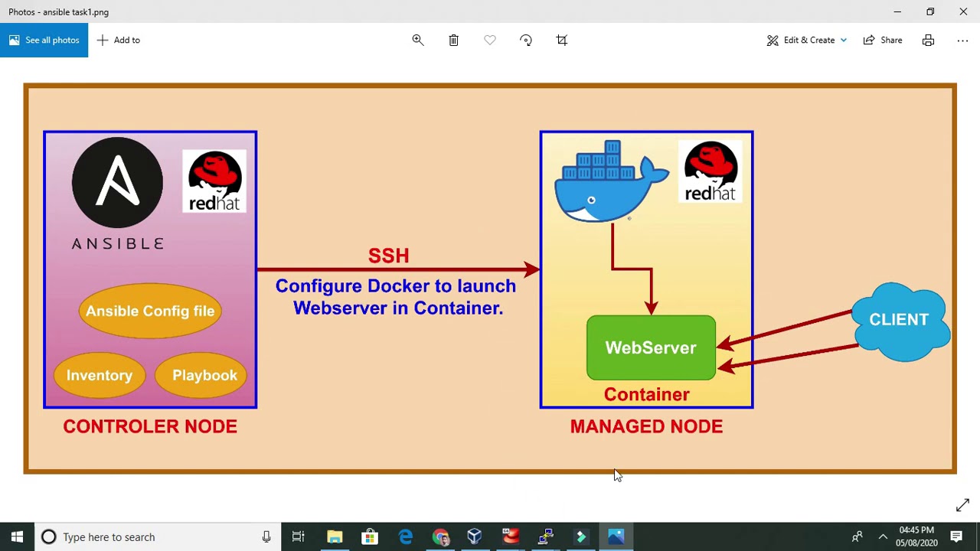Open the See more three-dots menu
980x551 pixels.
(962, 40)
